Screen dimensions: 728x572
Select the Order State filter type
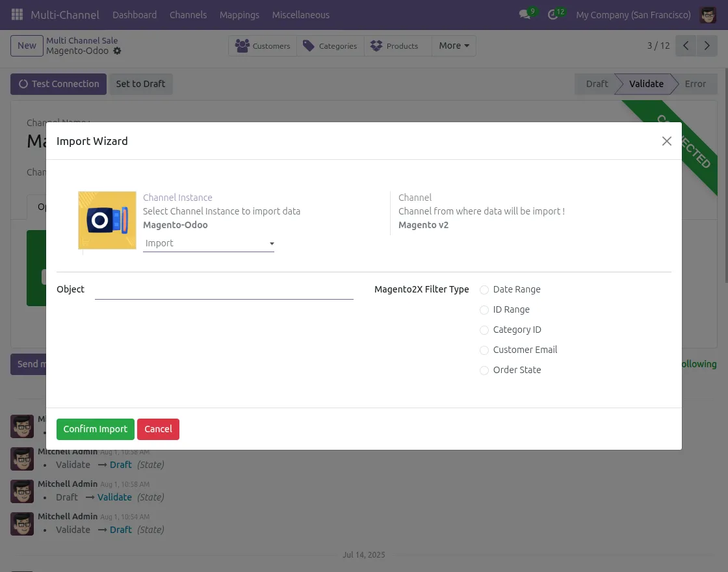pos(484,370)
